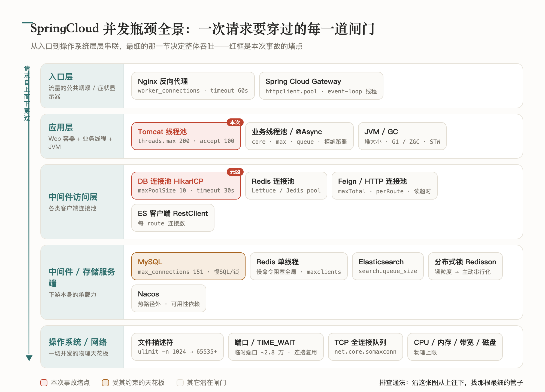545x392 pixels.
Task: Click the description 各类客户端连接池
Action: (x=72, y=208)
